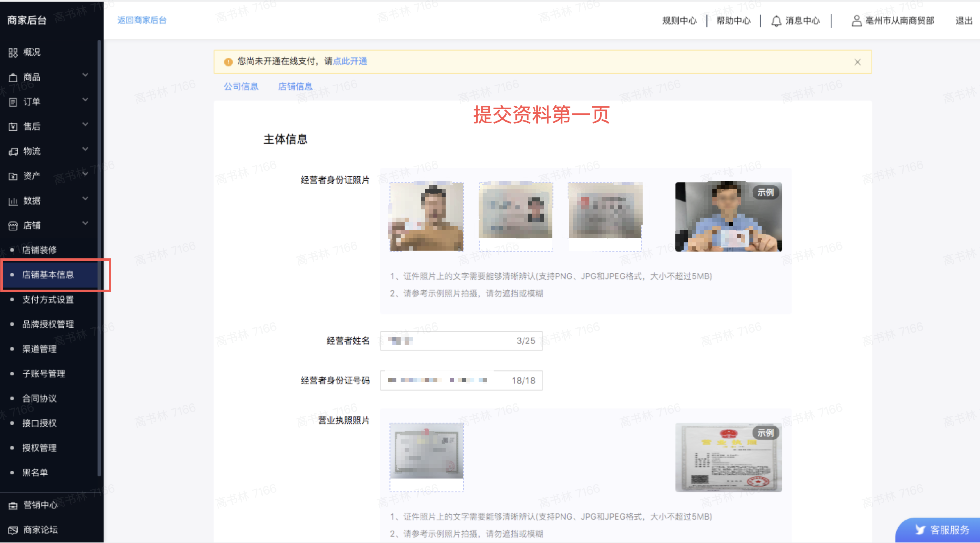The width and height of the screenshot is (980, 543).
Task: Expand the 商品 menu chevron
Action: pyautogui.click(x=85, y=75)
